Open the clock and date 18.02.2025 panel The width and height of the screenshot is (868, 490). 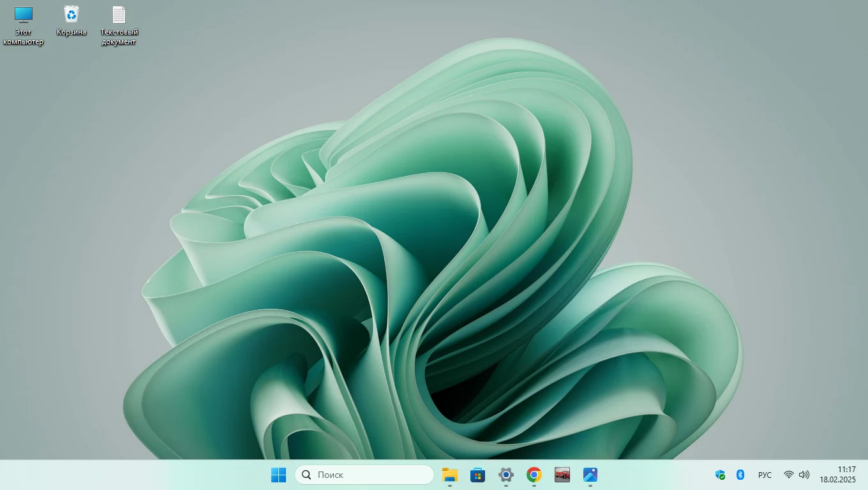(x=838, y=475)
